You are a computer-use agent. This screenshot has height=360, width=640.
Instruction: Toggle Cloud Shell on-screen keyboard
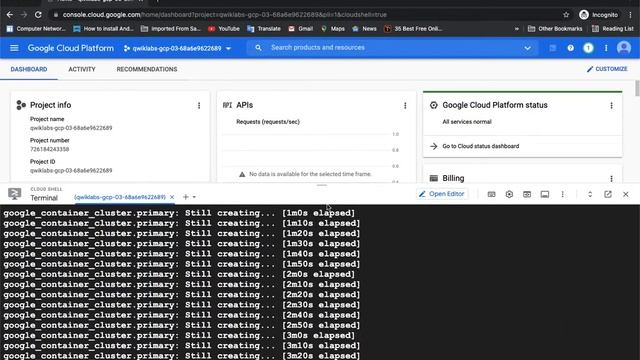491,194
